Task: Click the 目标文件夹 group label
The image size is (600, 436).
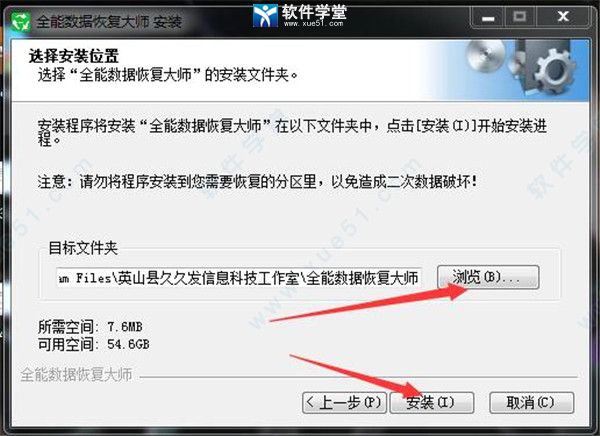Action: coord(83,248)
